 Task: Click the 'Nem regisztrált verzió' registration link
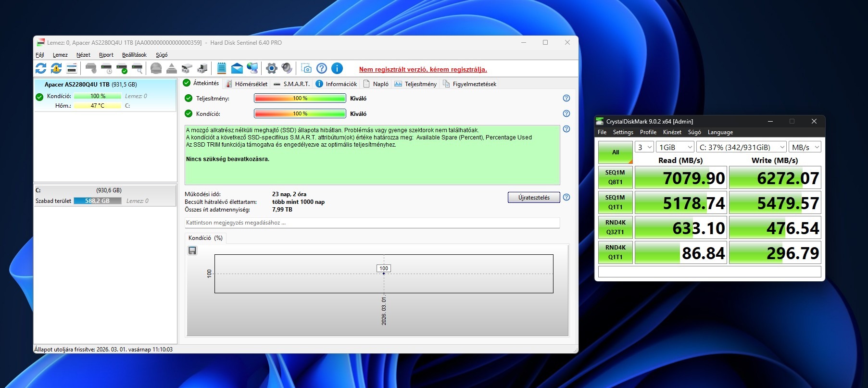click(423, 69)
